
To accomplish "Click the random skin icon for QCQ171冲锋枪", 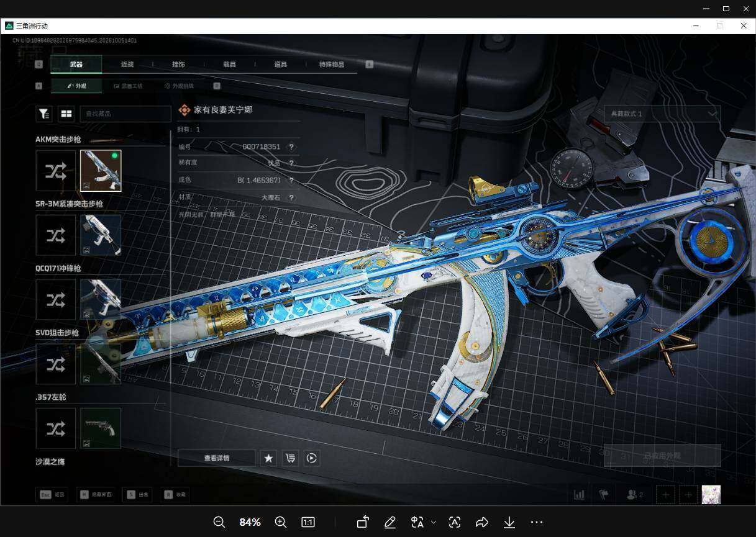I will pyautogui.click(x=56, y=300).
